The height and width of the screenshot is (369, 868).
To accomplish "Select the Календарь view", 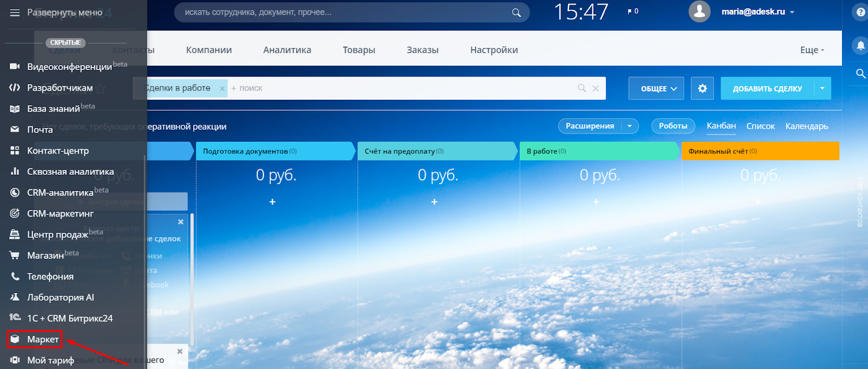I will (807, 126).
